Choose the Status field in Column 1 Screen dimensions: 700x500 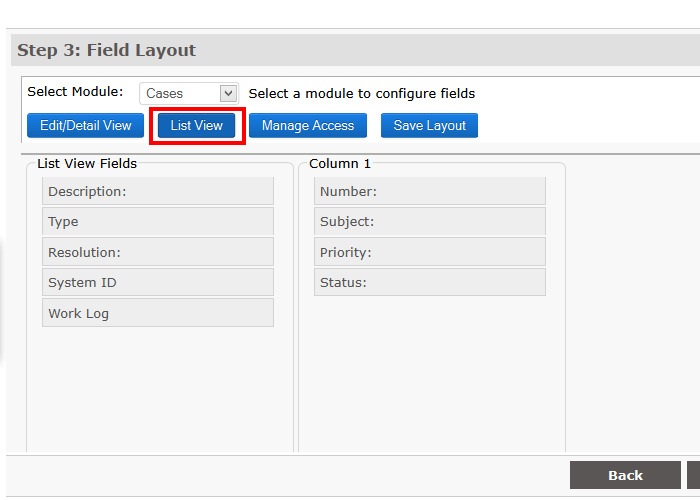tap(430, 282)
